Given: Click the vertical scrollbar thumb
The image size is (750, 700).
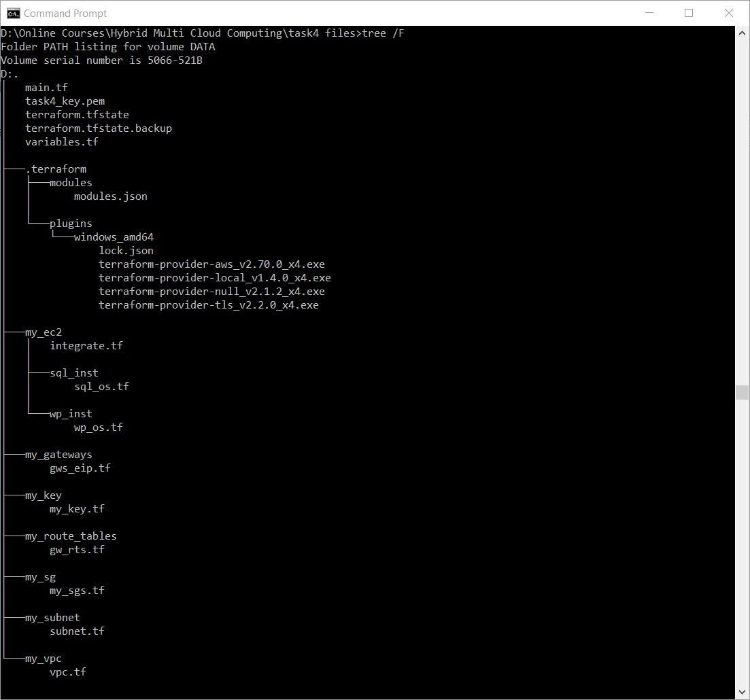Looking at the screenshot, I should 742,392.
